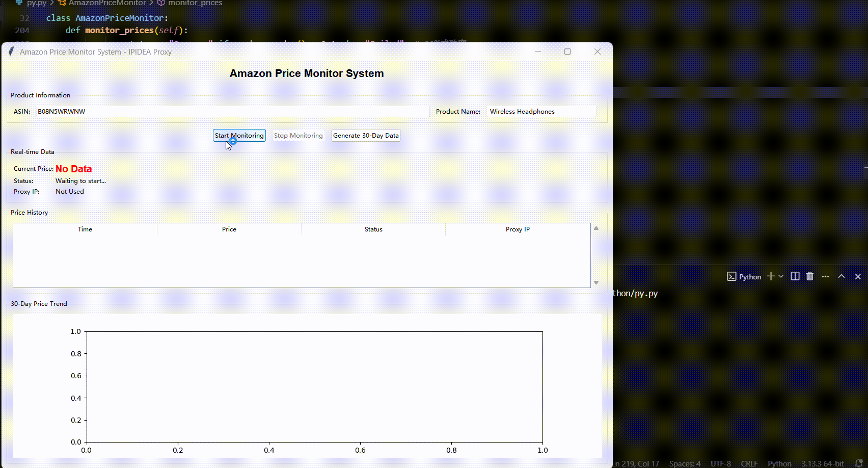
Task: Click Ln 219, Col 17 status item
Action: (636, 463)
